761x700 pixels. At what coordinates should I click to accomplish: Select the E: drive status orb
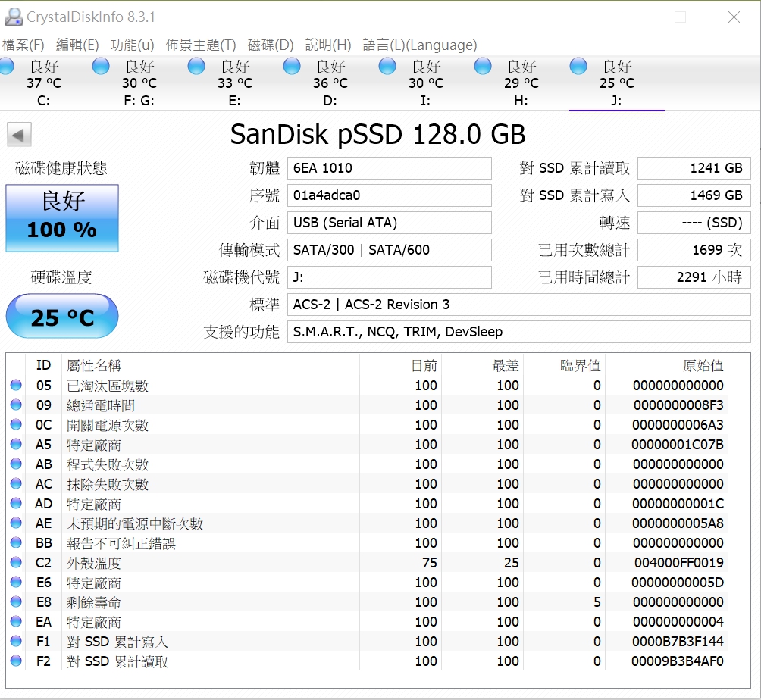[x=196, y=67]
